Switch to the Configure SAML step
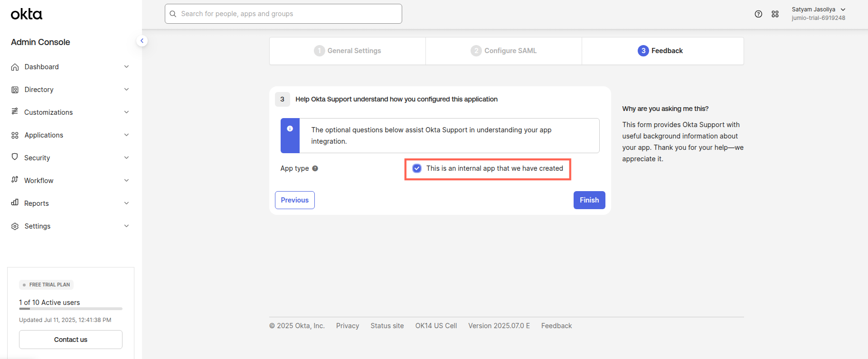 [504, 51]
